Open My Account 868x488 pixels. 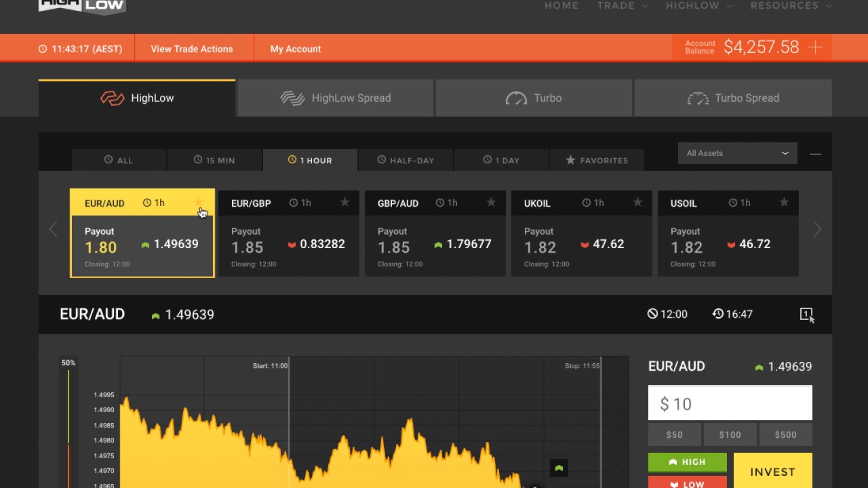click(x=296, y=49)
